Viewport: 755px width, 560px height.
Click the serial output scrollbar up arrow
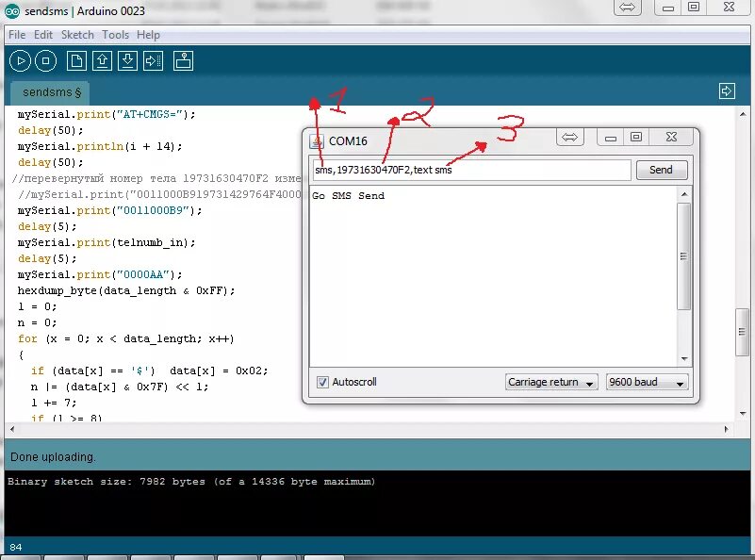coord(684,194)
